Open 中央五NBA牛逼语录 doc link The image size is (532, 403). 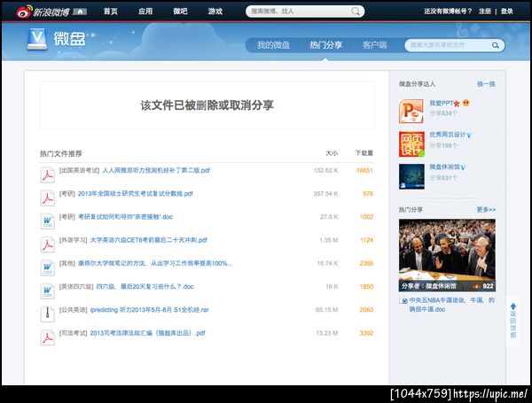click(451, 305)
